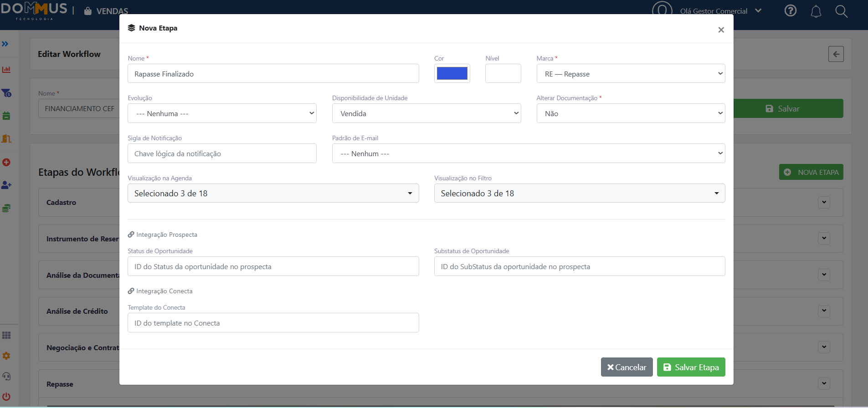Click Salvar Etapa button

click(x=691, y=367)
